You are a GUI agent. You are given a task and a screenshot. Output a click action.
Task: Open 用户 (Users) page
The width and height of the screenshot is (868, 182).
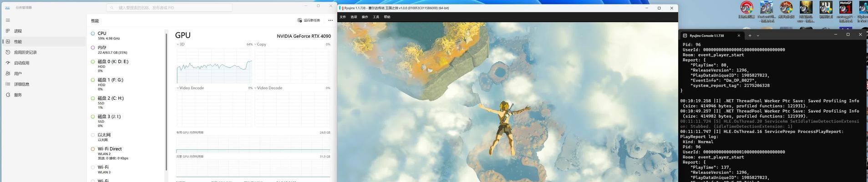[43, 73]
